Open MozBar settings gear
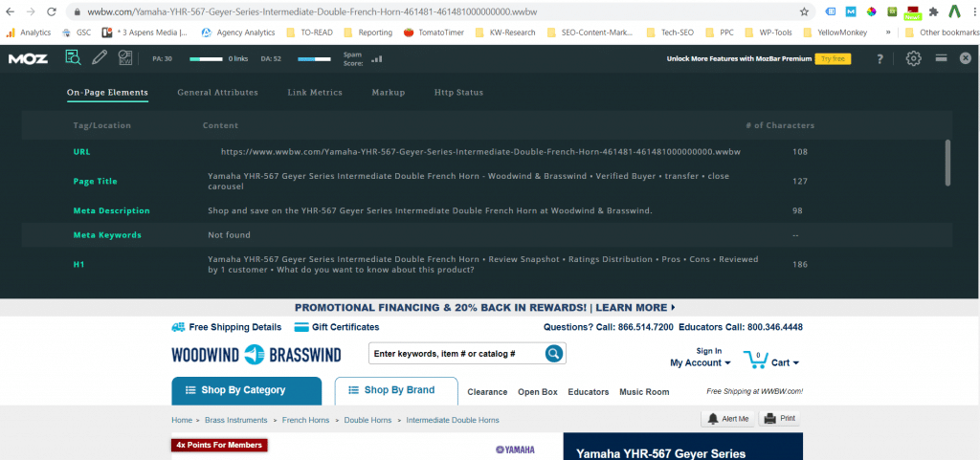 tap(914, 58)
